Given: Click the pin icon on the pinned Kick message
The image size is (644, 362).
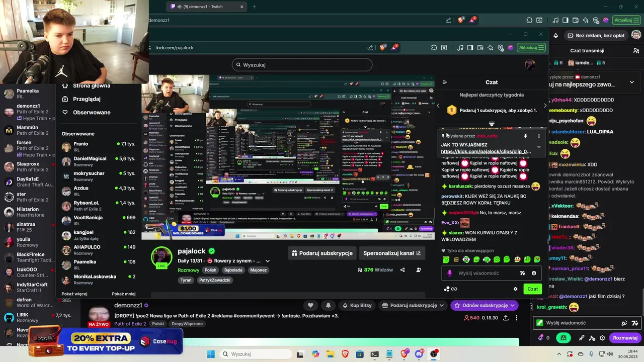Looking at the screenshot, I should [525, 136].
